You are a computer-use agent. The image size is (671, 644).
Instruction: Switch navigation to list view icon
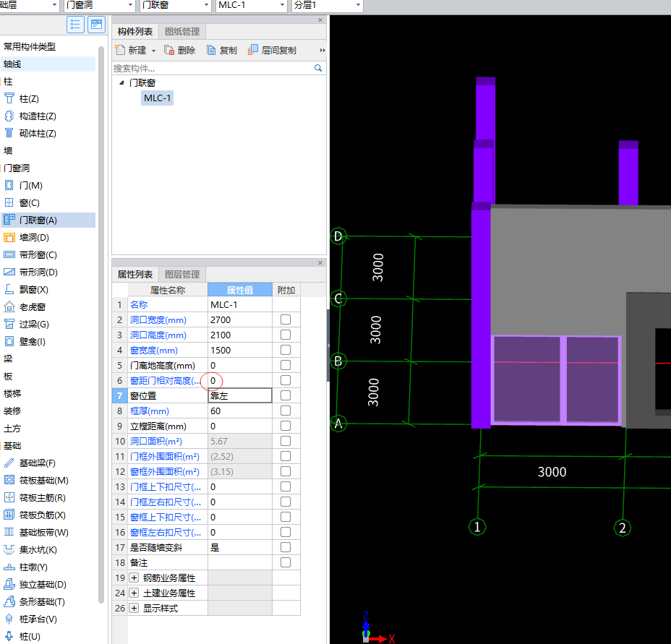[x=75, y=25]
